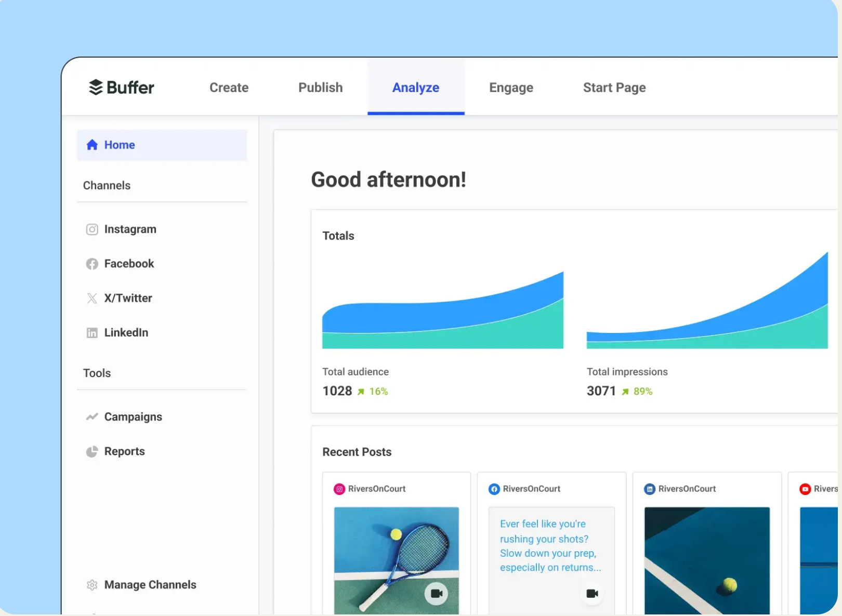This screenshot has width=842, height=616.
Task: Open the tennis racket post thumbnail
Action: pyautogui.click(x=397, y=561)
